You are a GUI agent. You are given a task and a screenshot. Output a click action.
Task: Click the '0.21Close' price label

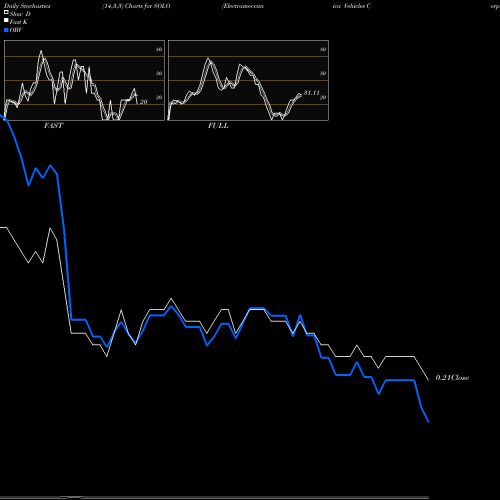[452, 378]
